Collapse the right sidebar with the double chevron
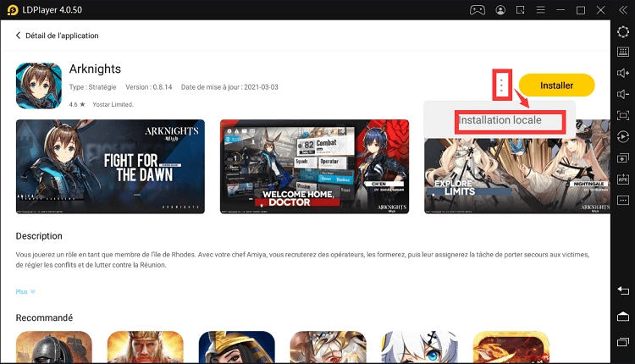The width and height of the screenshot is (635, 364). point(623,9)
